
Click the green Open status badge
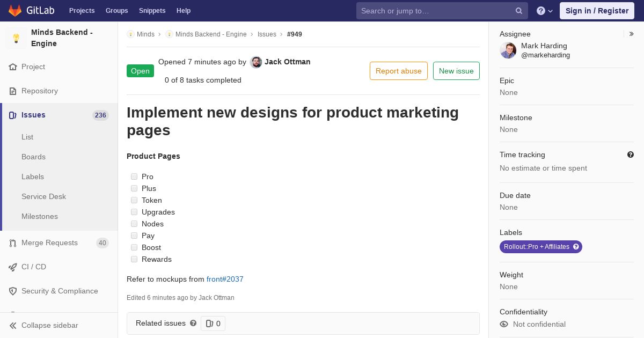point(140,71)
